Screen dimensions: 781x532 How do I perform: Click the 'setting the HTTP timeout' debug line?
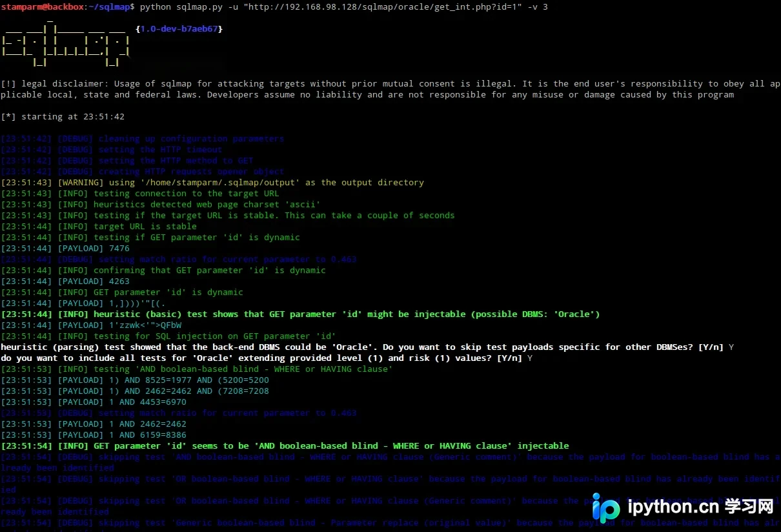click(112, 150)
